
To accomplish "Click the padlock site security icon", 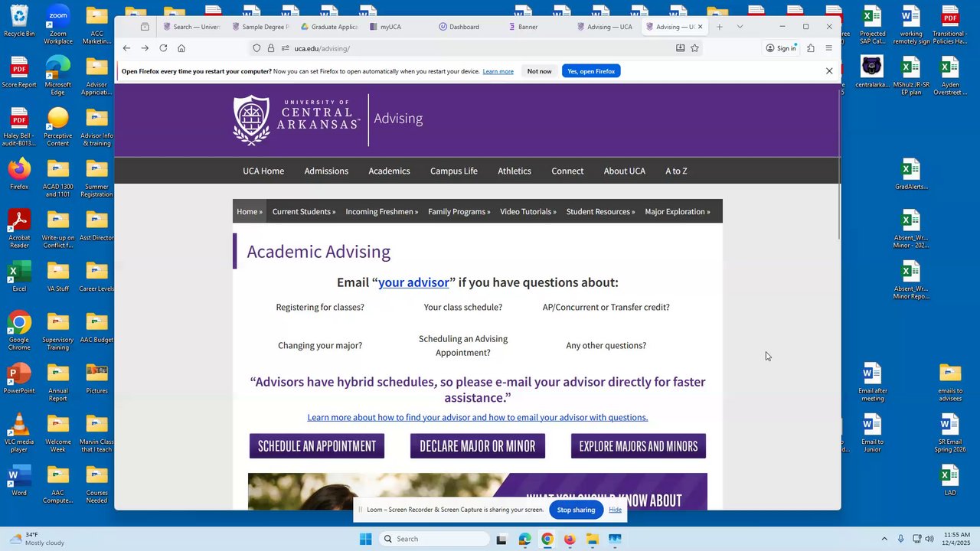I will click(271, 48).
